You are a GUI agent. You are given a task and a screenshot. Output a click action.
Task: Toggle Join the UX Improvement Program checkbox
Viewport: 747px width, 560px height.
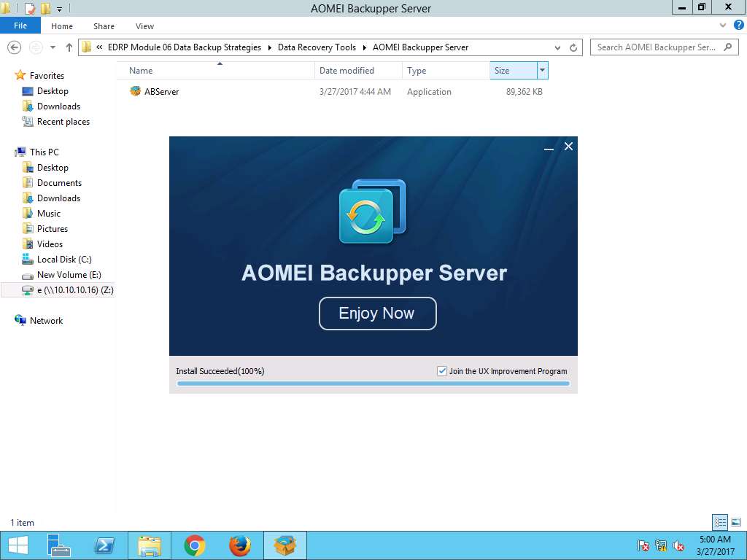coord(441,371)
